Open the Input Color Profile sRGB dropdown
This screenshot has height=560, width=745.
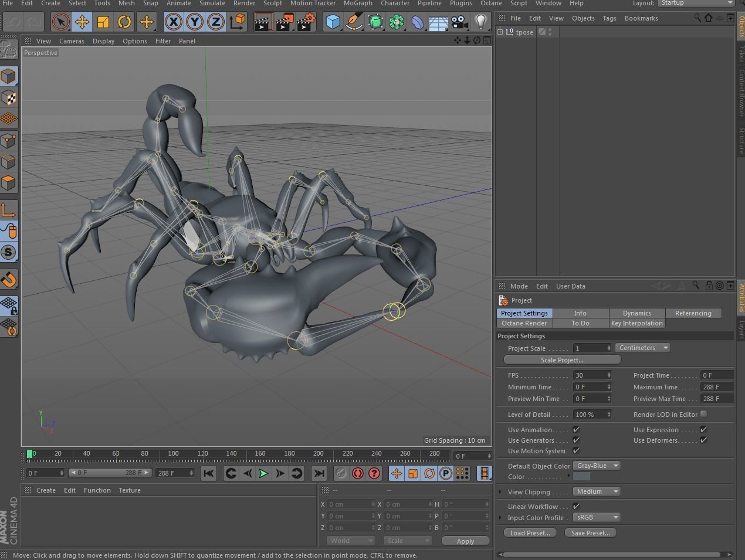pos(597,517)
